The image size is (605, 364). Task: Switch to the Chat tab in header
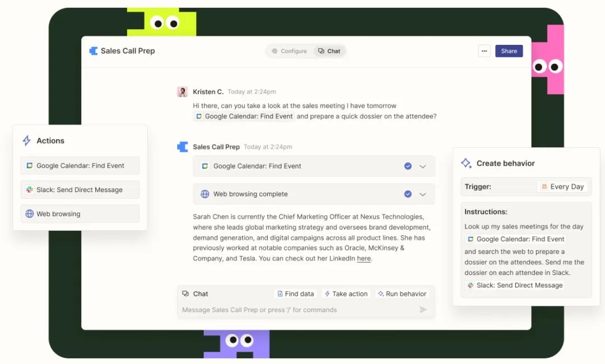click(329, 51)
